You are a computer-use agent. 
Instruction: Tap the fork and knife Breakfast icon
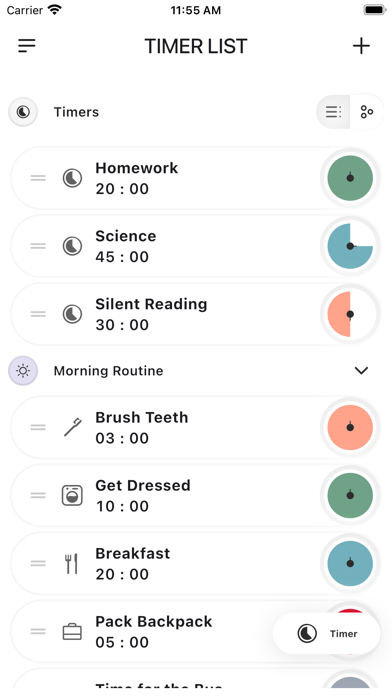71,563
